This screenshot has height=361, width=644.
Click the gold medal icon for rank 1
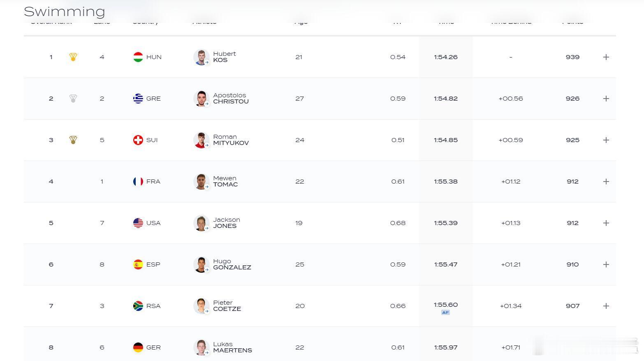click(73, 57)
